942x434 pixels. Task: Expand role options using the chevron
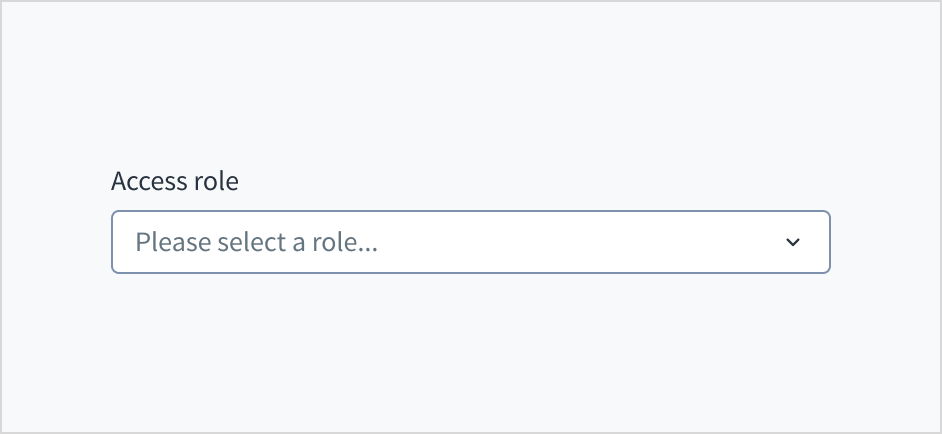[793, 242]
